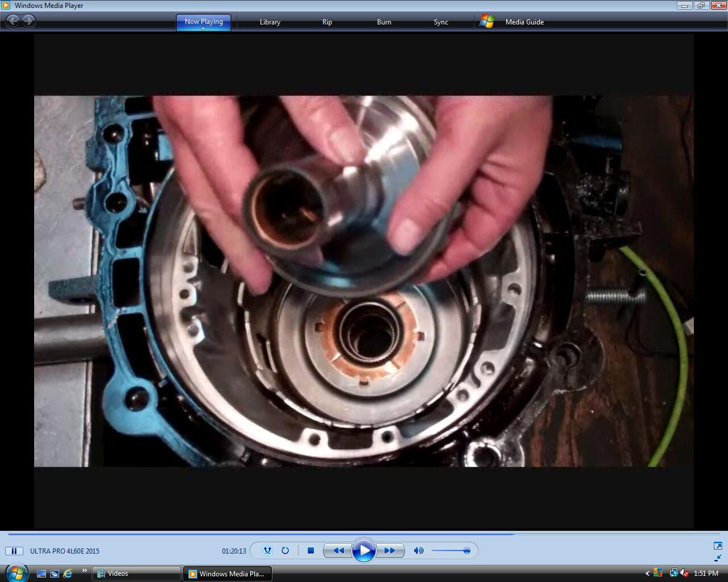
Task: Minimize the Windows Media Player window
Action: (685, 6)
